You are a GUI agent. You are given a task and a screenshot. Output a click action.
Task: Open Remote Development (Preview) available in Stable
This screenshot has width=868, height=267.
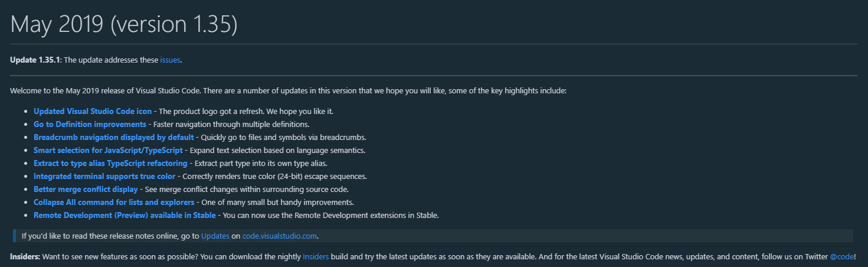pyautogui.click(x=125, y=215)
